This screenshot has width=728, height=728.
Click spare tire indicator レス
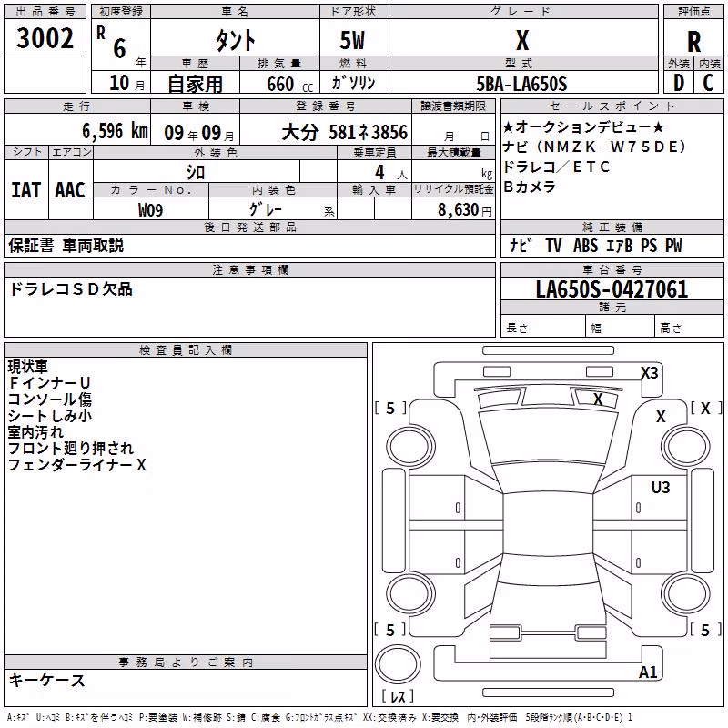coord(398,696)
